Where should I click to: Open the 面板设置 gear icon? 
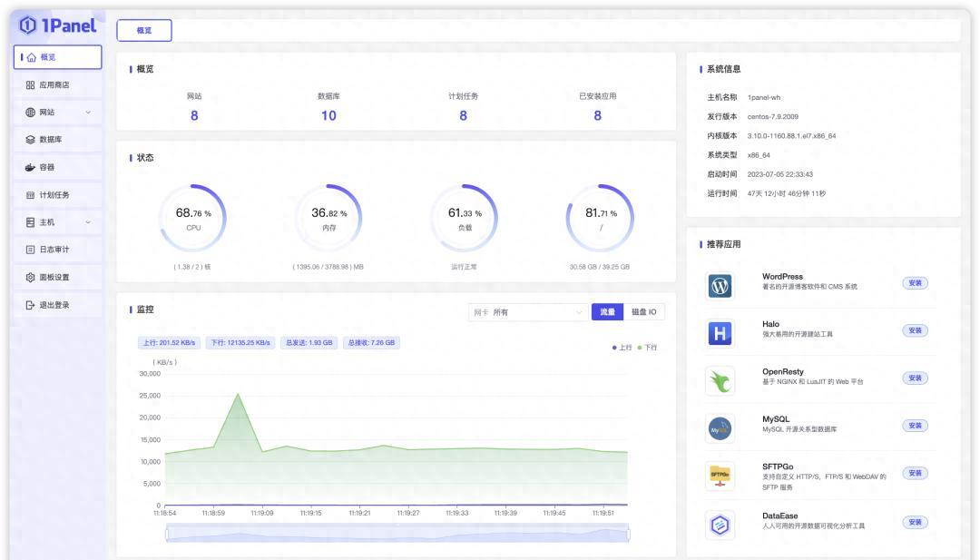point(30,278)
